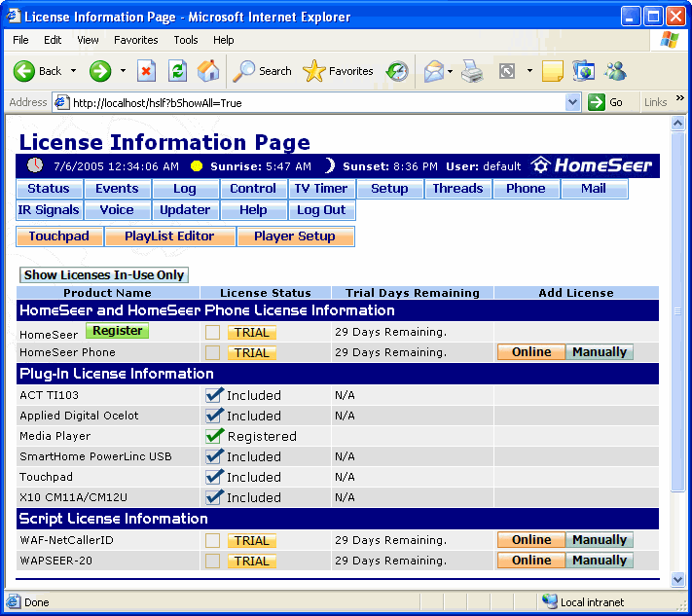Click the green Go arrow icon
This screenshot has height=616, width=692.
coord(597,102)
